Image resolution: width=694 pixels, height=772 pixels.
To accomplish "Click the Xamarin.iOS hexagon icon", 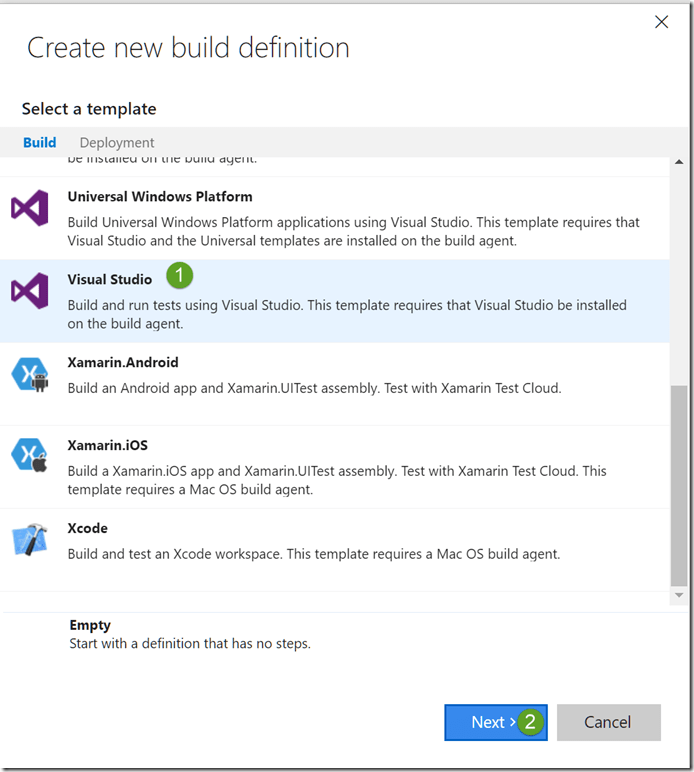I will [x=30, y=456].
